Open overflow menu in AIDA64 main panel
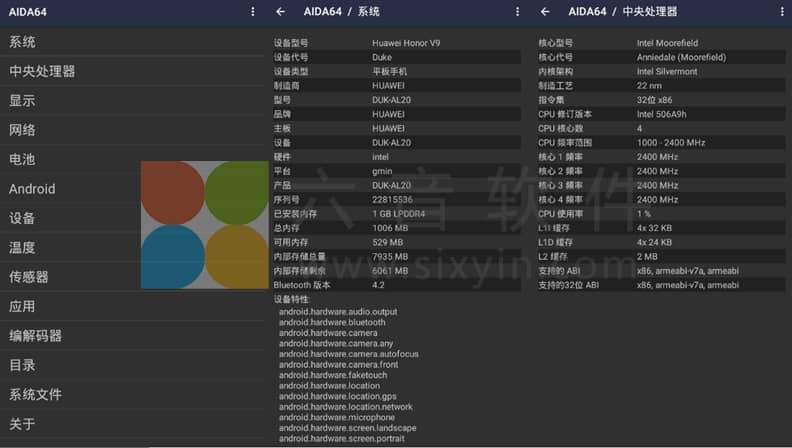Viewport: 792px width, 448px height. tap(253, 12)
